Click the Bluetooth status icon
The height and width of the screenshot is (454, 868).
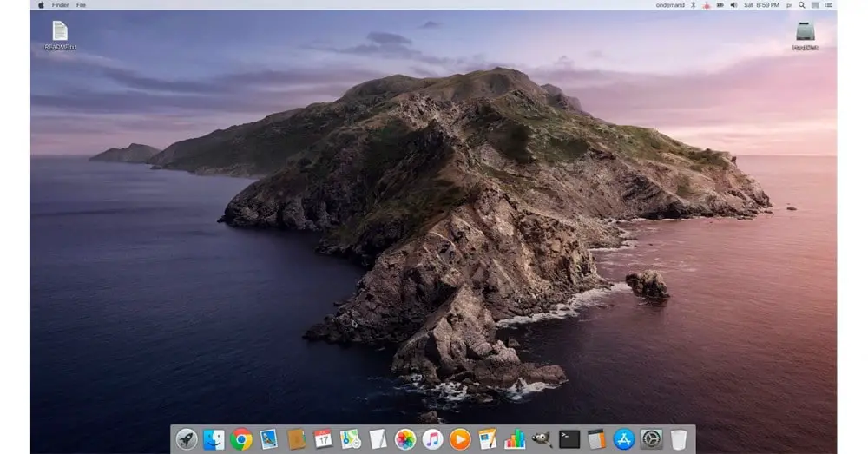(694, 5)
